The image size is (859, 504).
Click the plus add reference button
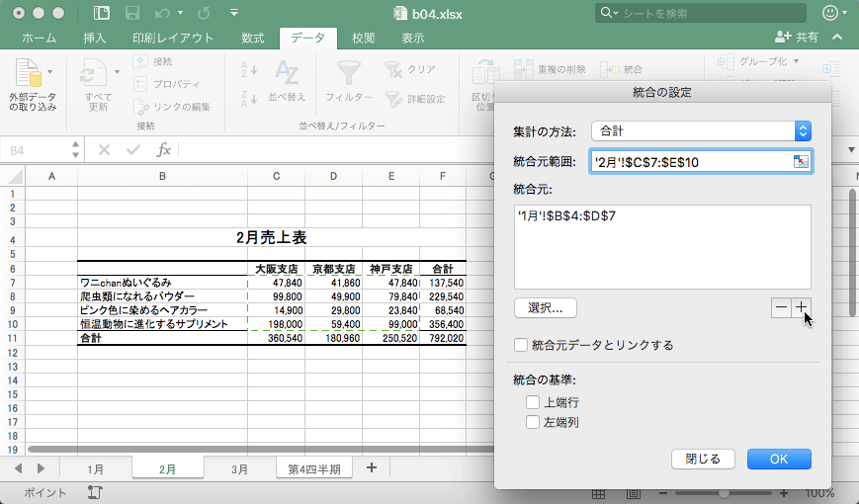click(x=801, y=307)
